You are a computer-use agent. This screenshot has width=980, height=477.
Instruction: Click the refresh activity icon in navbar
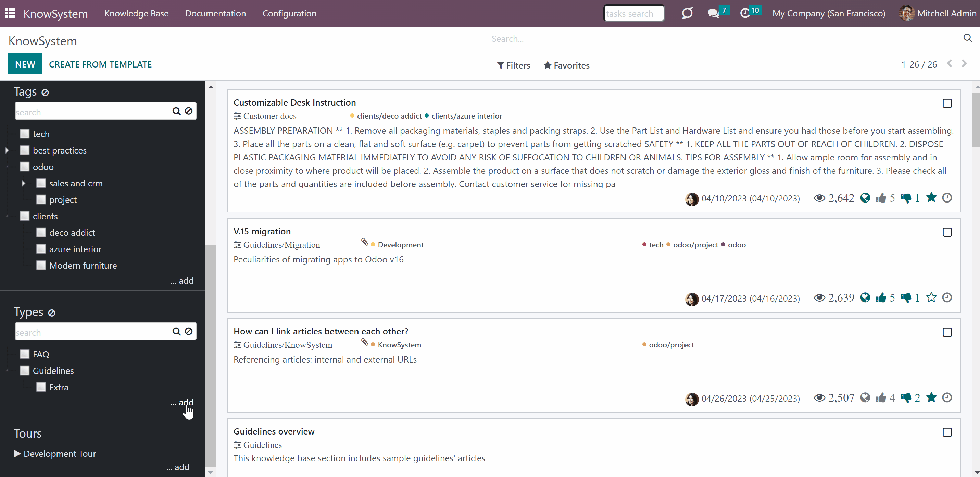coord(687,13)
